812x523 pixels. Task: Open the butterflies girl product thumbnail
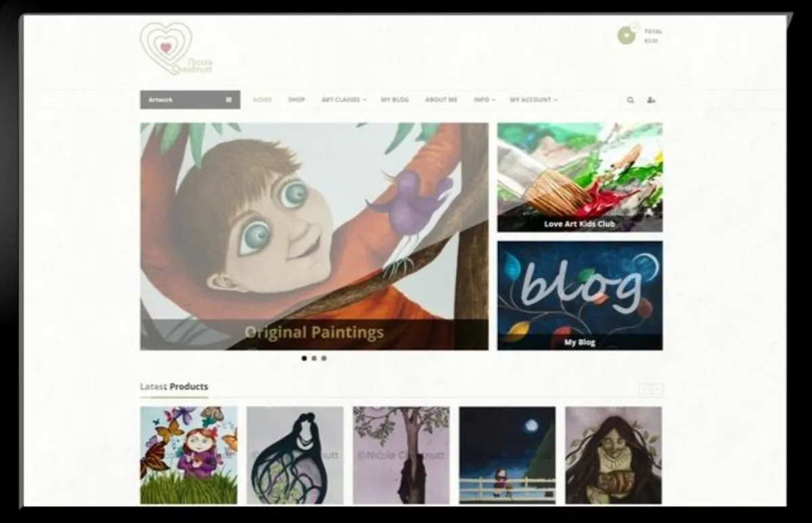[189, 455]
